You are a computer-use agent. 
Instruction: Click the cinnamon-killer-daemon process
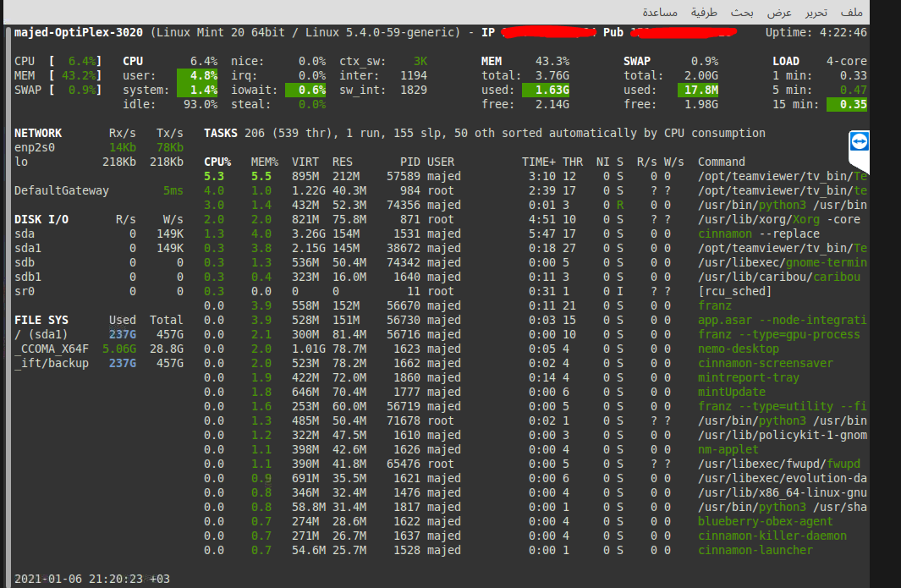pos(772,536)
